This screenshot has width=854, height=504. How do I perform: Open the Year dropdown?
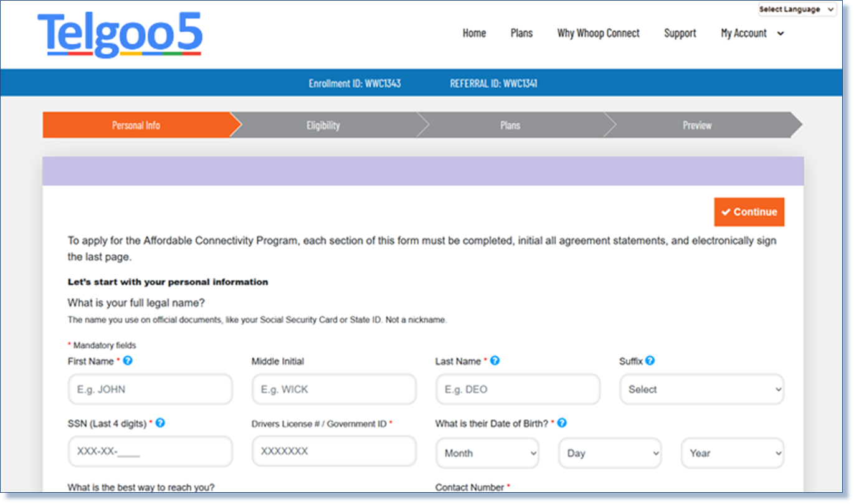click(x=732, y=453)
